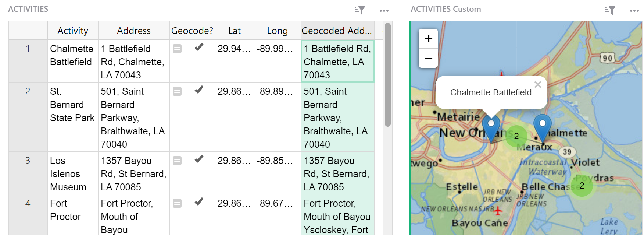Viewport: 644px width, 235px height.
Task: Close the Chalmette Battlefield map popup
Action: (538, 84)
